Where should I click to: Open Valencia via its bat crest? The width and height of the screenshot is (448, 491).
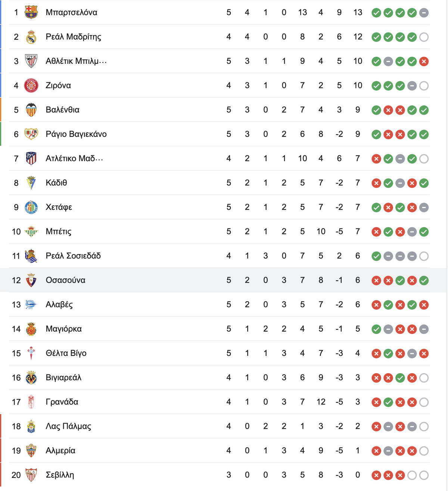tap(31, 110)
